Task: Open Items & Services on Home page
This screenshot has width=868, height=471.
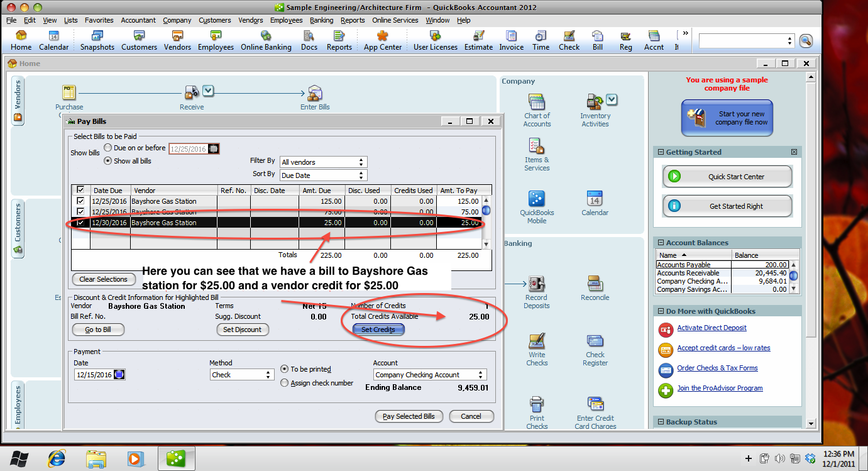Action: pos(537,155)
